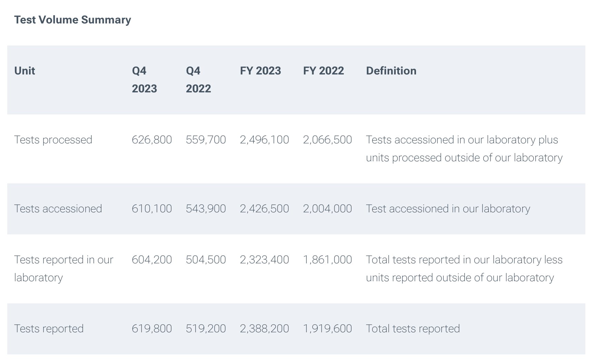
Task: Select the Unit column header
Action: tap(24, 71)
